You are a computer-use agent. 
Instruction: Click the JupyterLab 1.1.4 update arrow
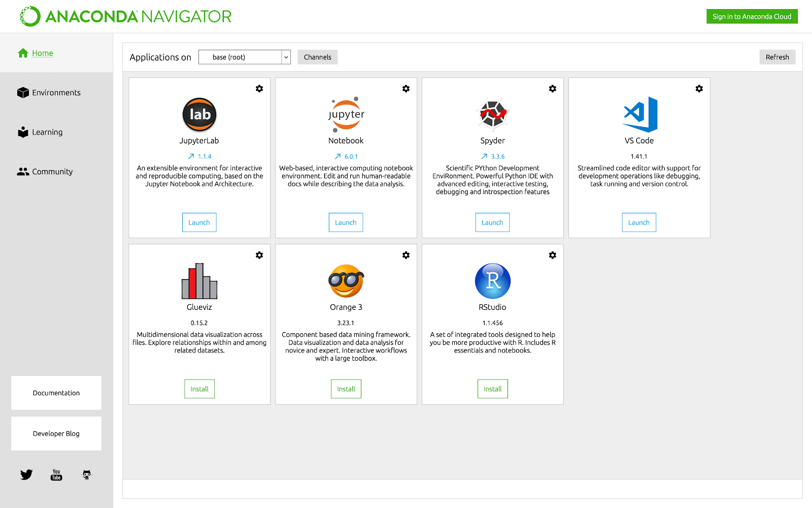click(x=191, y=156)
